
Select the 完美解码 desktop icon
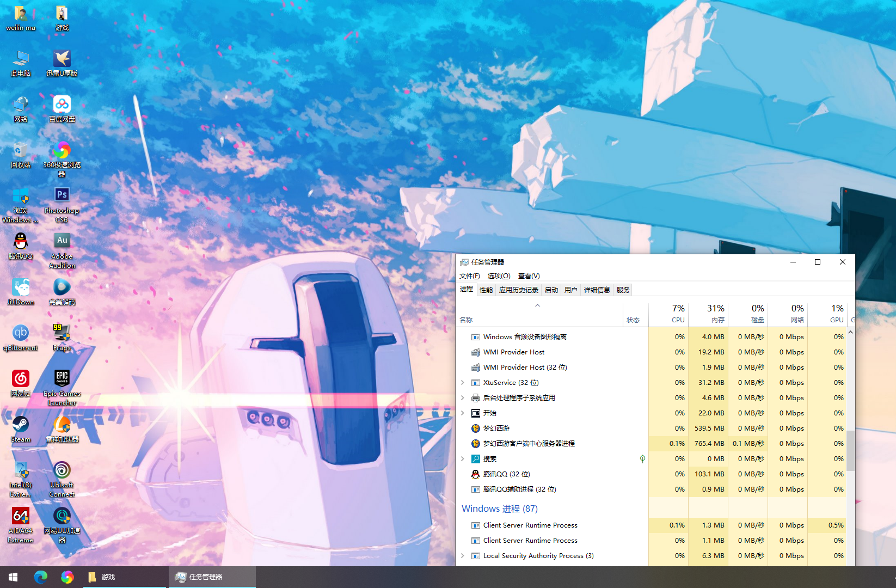(x=62, y=292)
